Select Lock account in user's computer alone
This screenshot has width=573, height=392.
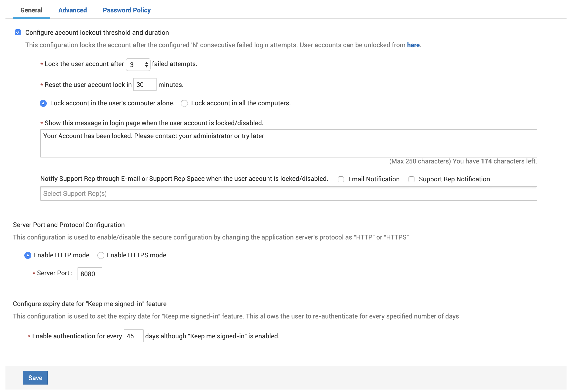coord(43,103)
